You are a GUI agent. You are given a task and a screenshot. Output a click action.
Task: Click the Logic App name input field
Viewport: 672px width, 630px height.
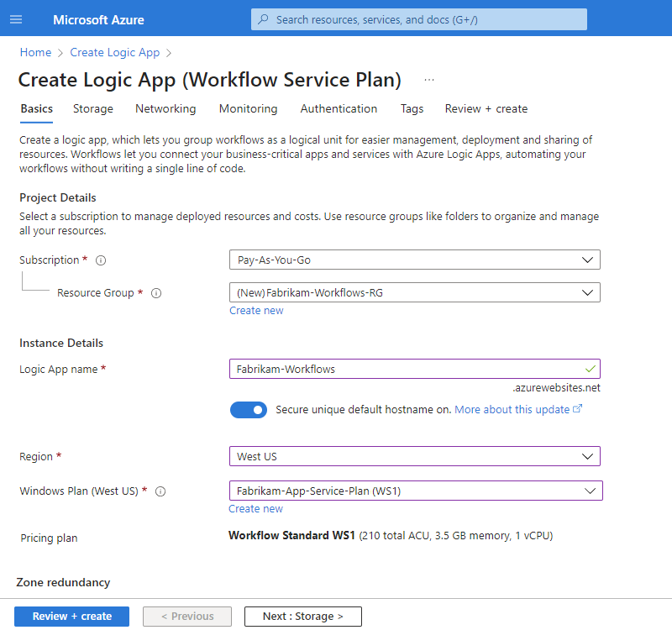tap(414, 369)
